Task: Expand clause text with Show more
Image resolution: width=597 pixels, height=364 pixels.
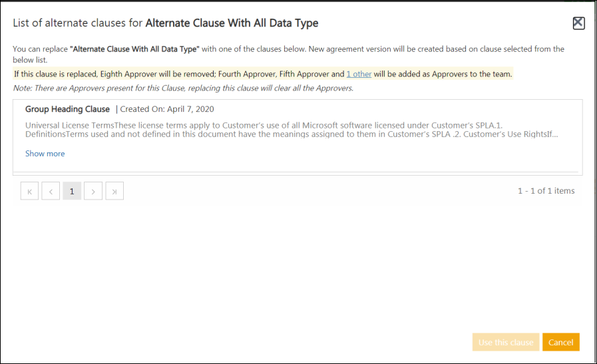Action: click(x=45, y=154)
